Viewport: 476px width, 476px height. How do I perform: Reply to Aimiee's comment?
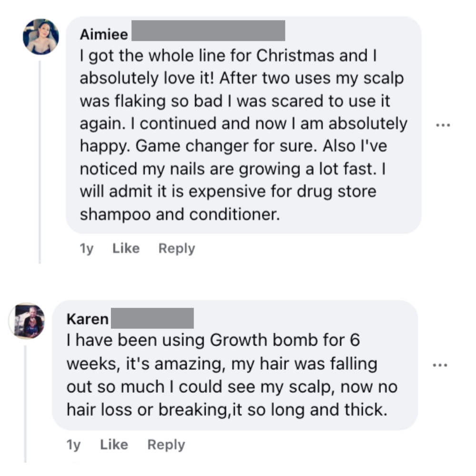[x=177, y=248]
